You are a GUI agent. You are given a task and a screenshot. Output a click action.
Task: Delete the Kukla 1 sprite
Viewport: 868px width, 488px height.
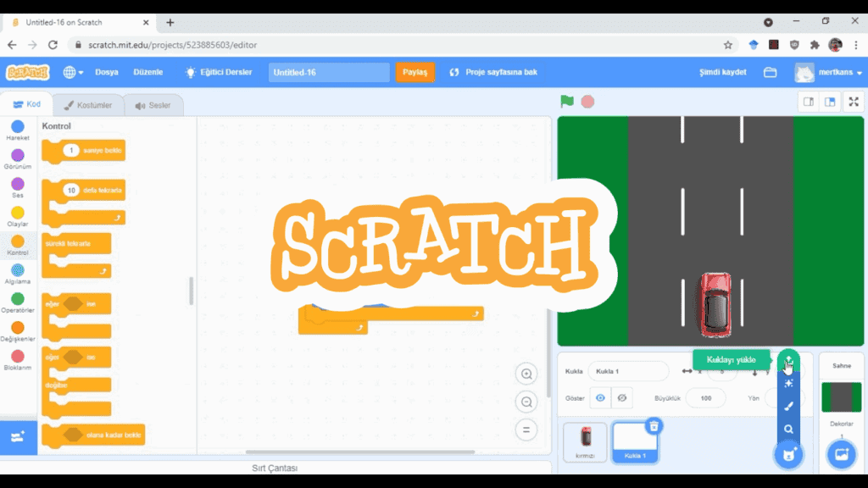(654, 426)
